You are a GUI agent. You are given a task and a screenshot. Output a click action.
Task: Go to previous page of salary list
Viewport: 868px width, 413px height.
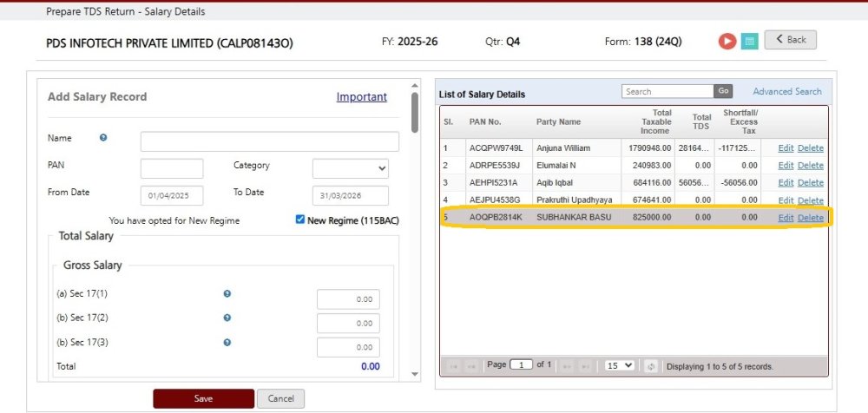471,366
